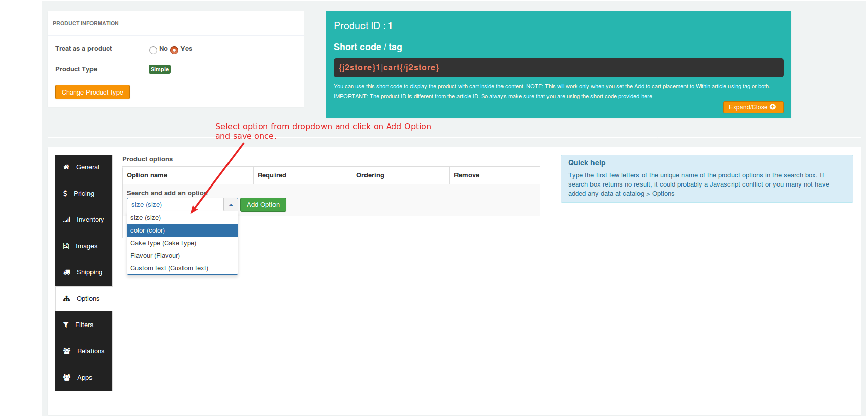The height and width of the screenshot is (416, 868).
Task: Collapse the option dropdown using its arrow
Action: pos(231,205)
